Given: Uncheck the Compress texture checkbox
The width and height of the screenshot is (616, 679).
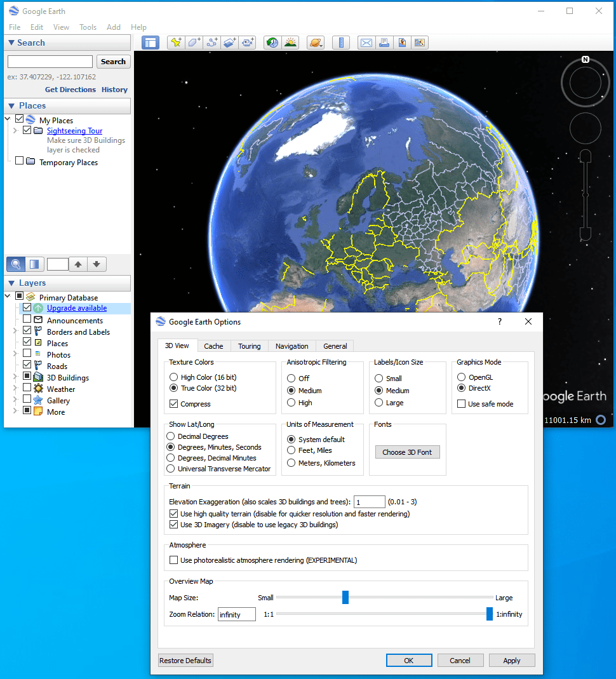Looking at the screenshot, I should click(x=173, y=403).
